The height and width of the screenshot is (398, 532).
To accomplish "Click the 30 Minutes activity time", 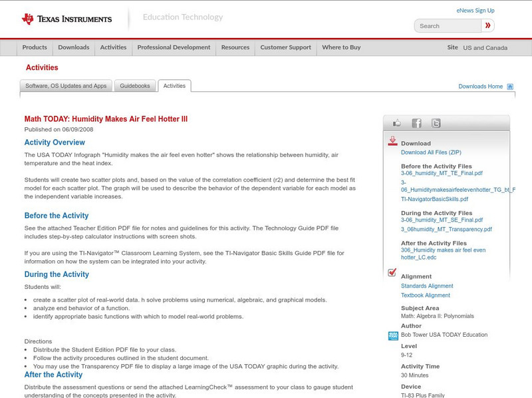I will [x=414, y=375].
